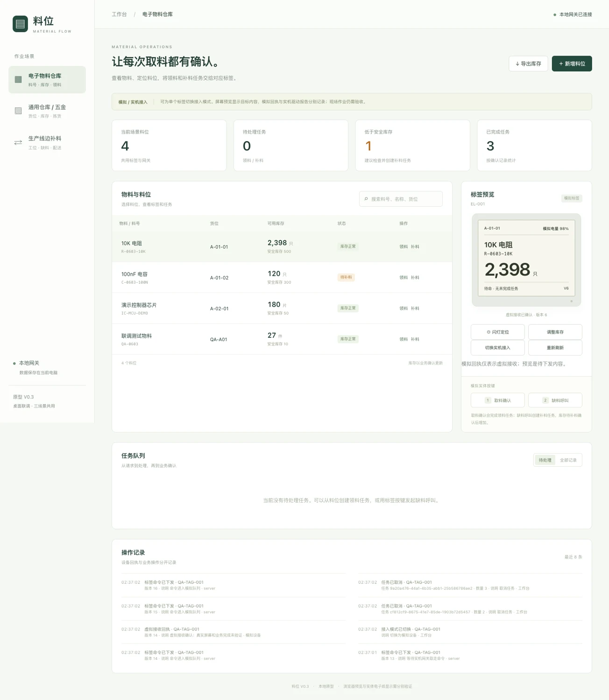Click location cell A-02-01
Image resolution: width=609 pixels, height=700 pixels.
tap(220, 309)
